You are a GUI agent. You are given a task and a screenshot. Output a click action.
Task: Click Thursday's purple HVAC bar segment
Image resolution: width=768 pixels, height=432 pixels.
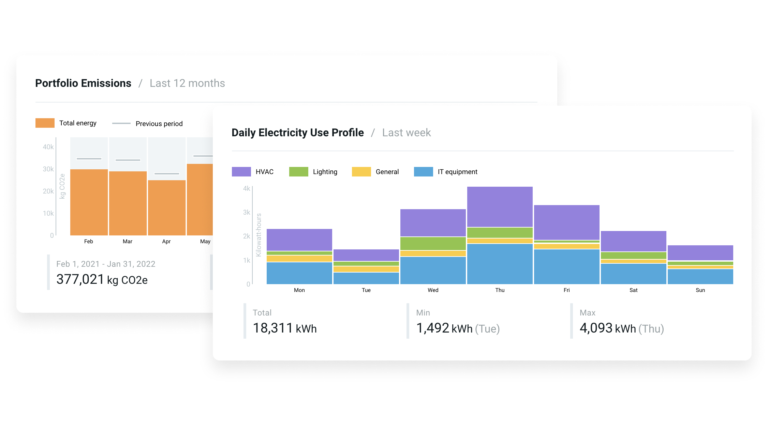(499, 206)
